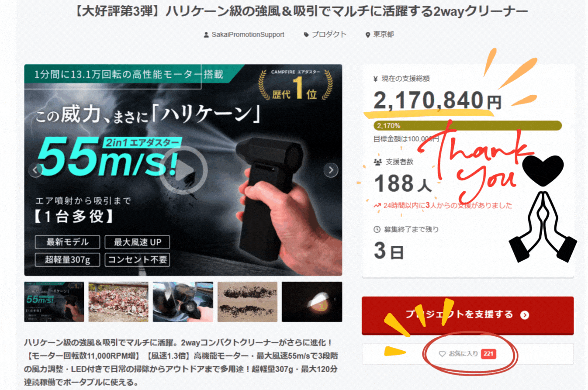
Task: Click arrow icon on プロジェクトを支援する button
Action: (525, 315)
